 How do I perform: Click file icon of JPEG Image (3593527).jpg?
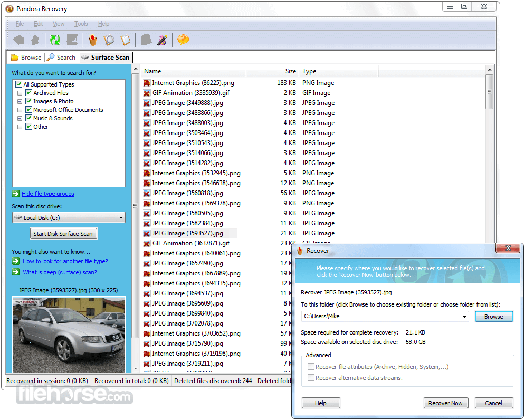147,233
